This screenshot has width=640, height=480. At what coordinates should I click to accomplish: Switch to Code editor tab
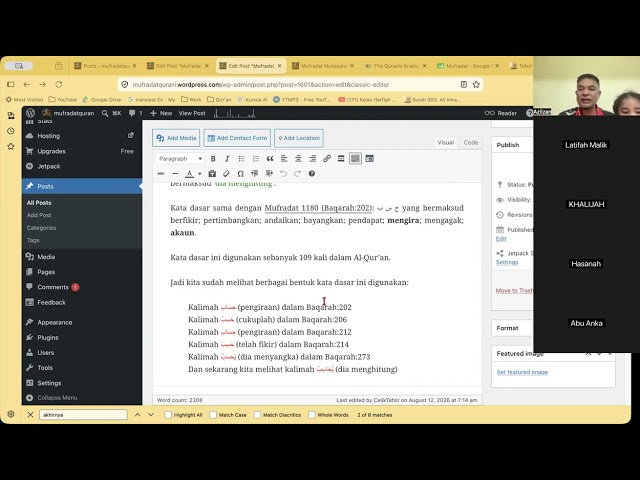click(471, 142)
